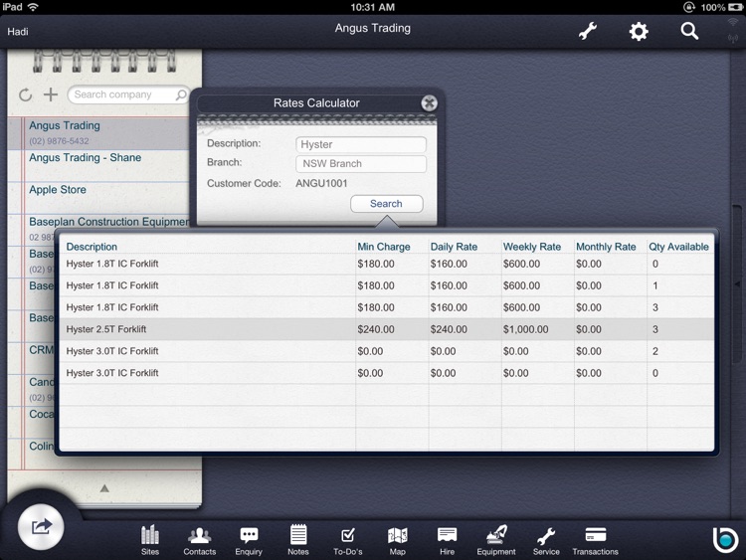This screenshot has height=560, width=746.
Task: Open the Sites tab
Action: [150, 540]
